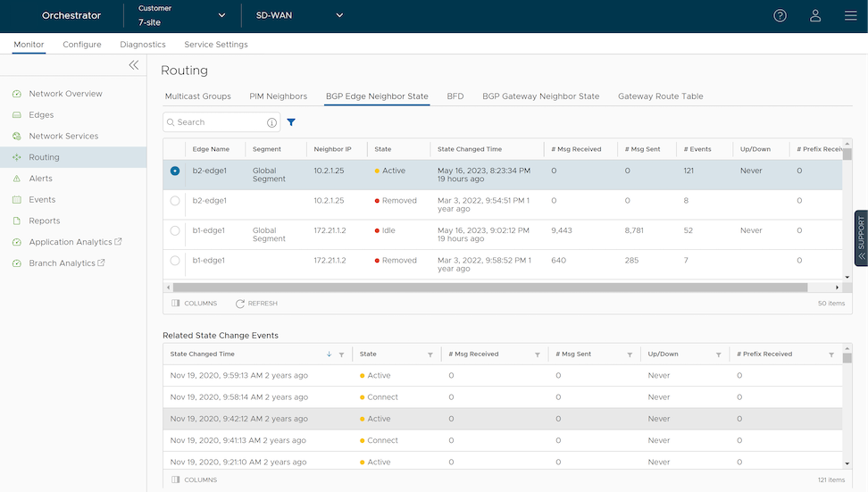Click the user profile icon

815,15
